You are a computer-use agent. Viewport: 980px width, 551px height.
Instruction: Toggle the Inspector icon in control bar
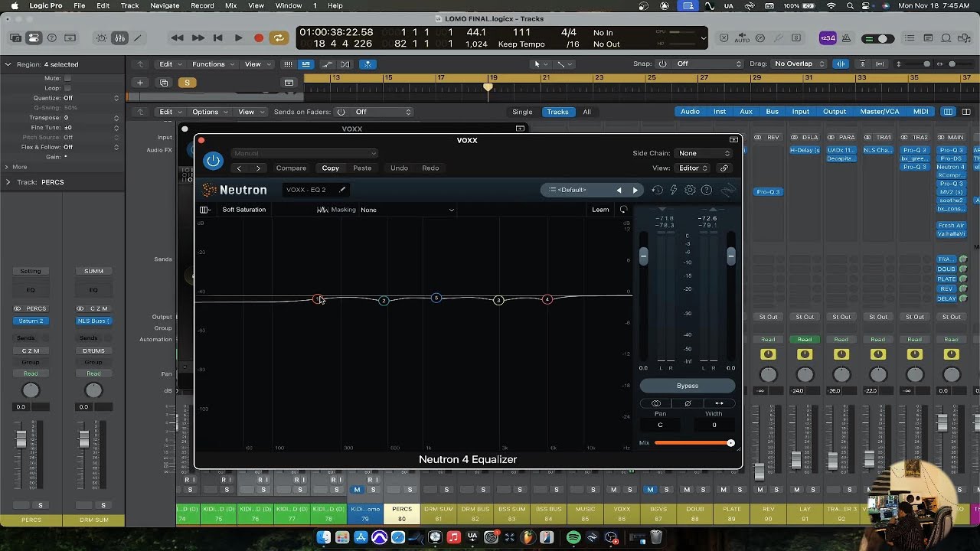tap(34, 37)
